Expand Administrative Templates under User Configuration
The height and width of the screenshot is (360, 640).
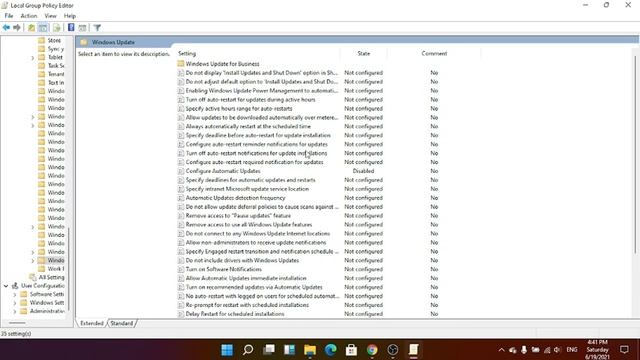(15, 311)
